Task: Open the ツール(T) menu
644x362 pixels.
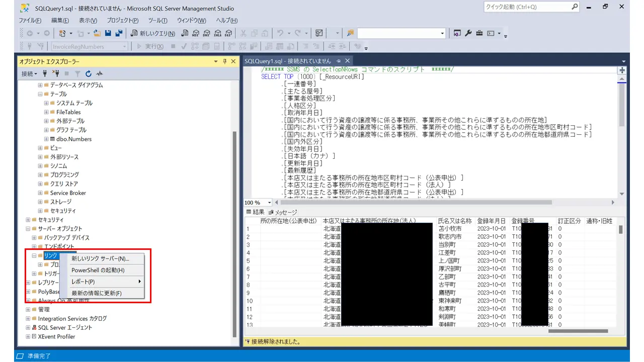Action: (x=158, y=20)
